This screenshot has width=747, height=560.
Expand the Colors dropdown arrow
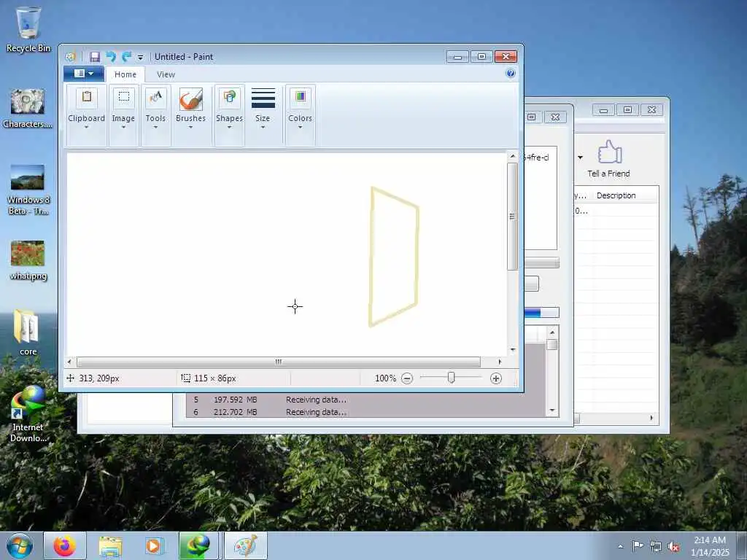300,127
